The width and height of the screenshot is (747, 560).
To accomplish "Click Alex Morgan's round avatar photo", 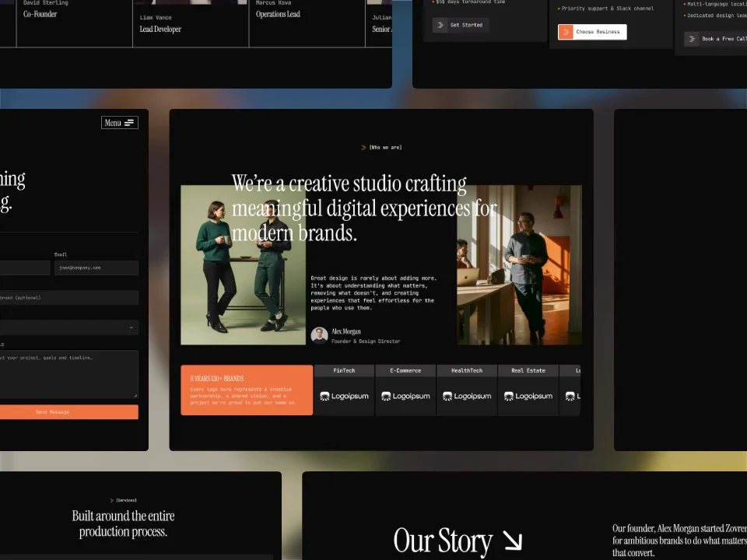I will click(x=319, y=335).
